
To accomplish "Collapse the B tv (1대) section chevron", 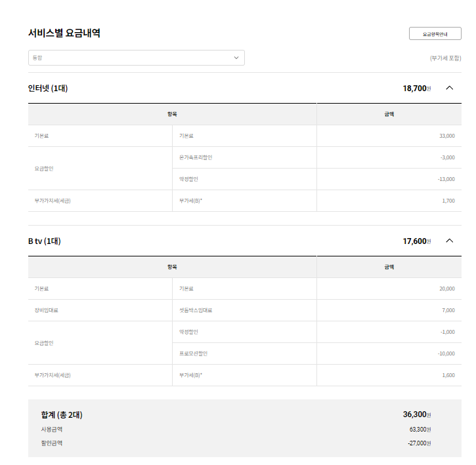I will pos(450,241).
